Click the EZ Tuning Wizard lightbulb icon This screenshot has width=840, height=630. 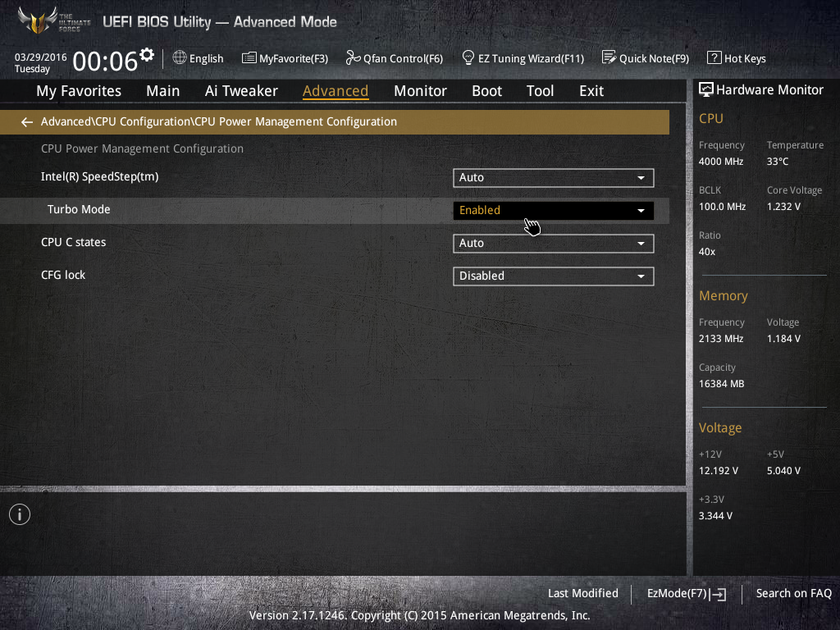coord(468,58)
